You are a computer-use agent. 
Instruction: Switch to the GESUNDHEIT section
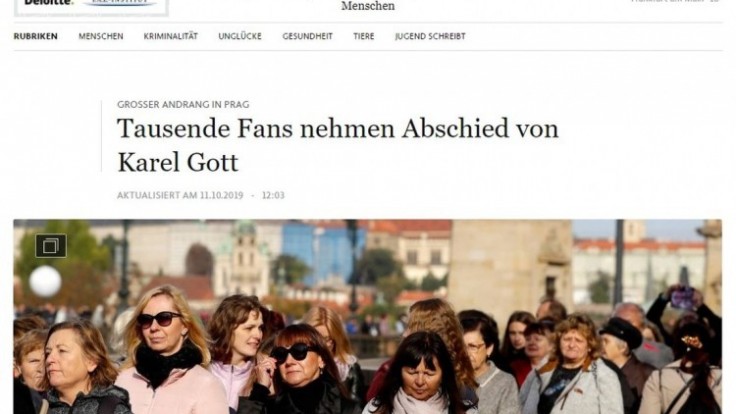(307, 36)
